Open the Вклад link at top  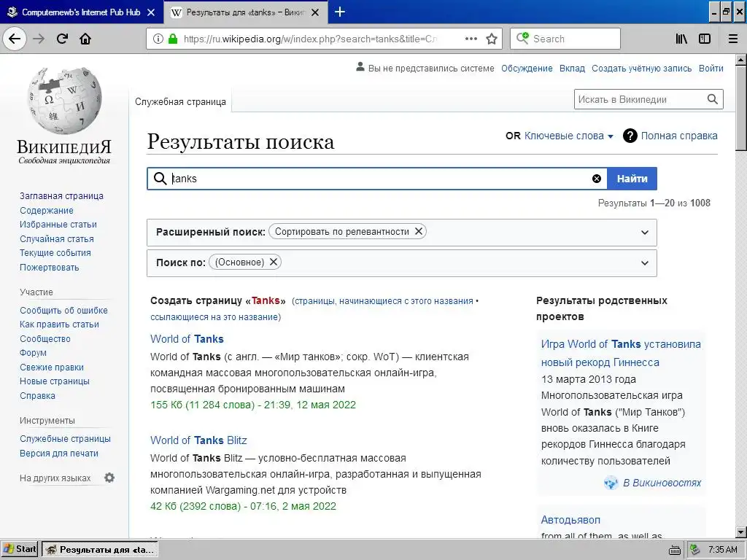click(572, 68)
